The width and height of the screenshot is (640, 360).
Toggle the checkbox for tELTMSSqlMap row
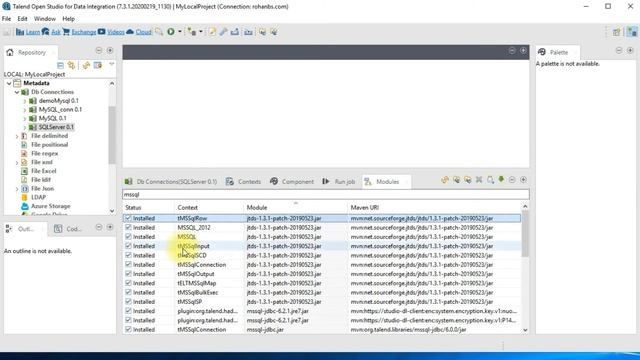tap(128, 283)
